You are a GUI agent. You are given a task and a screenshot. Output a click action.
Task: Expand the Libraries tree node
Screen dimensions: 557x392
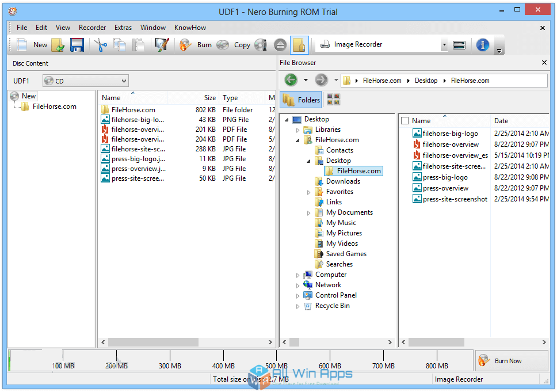pos(297,131)
